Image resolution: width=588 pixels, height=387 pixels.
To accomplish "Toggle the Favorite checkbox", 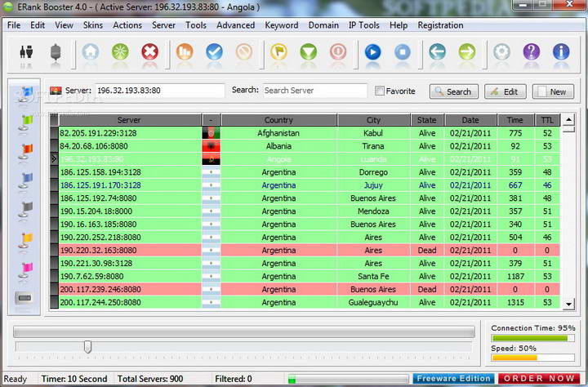I will point(380,91).
